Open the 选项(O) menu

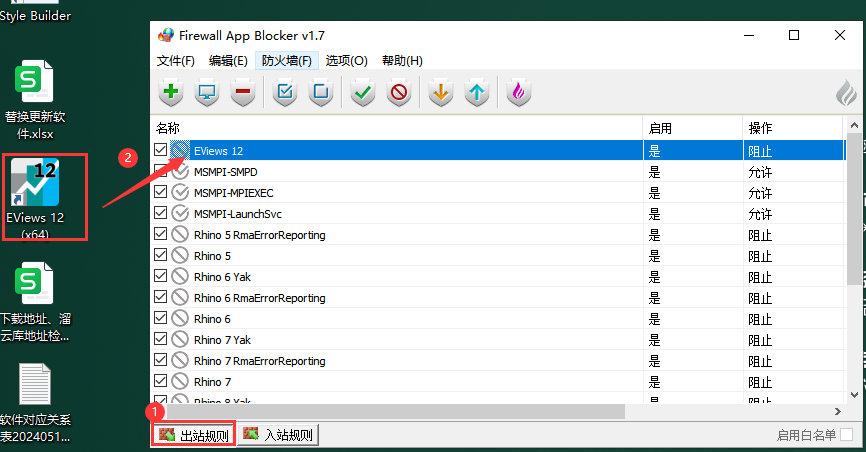coord(346,61)
